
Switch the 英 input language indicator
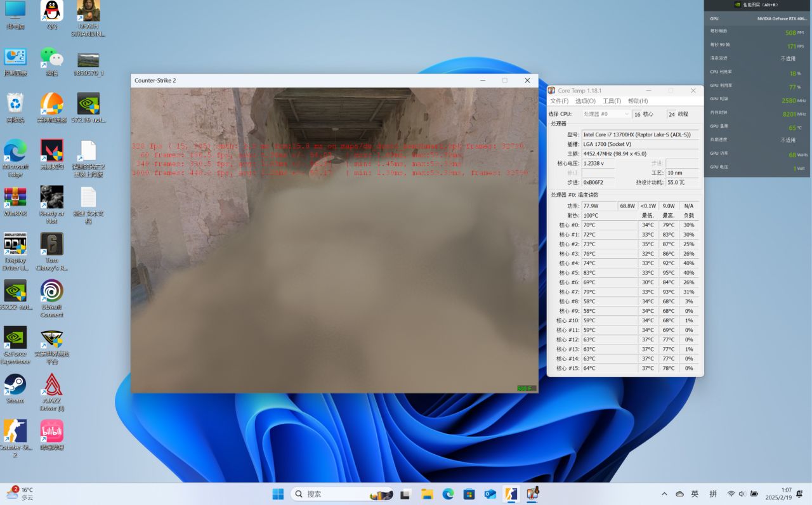coord(695,494)
